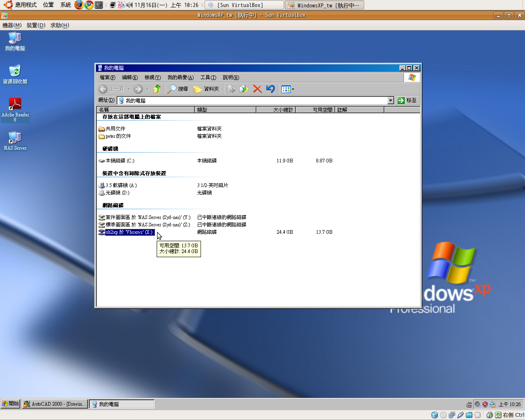
Task: Click inside the 我的電腦 address field
Action: (252, 100)
